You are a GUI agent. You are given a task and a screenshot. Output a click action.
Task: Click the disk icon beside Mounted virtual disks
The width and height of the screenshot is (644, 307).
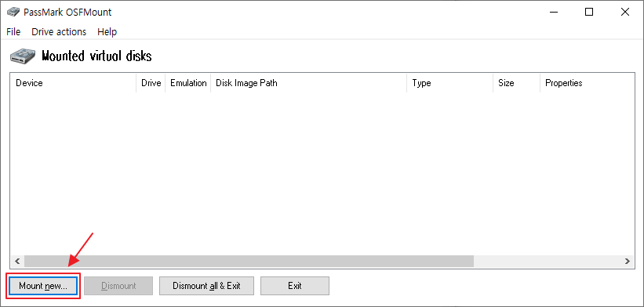pos(23,56)
